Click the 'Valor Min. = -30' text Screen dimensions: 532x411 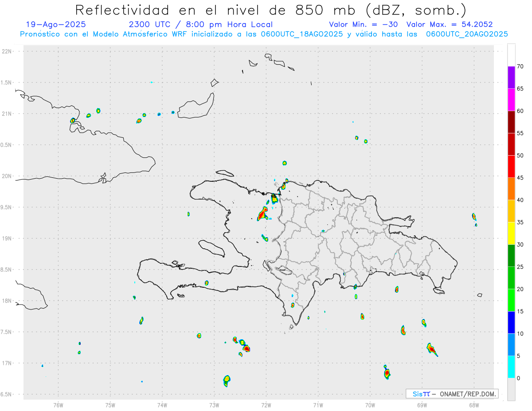[363, 24]
